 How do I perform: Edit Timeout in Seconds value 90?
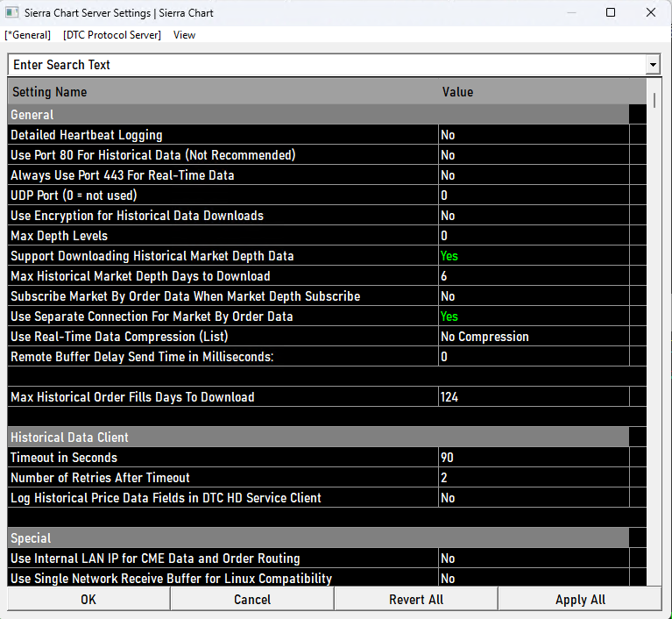coord(534,458)
